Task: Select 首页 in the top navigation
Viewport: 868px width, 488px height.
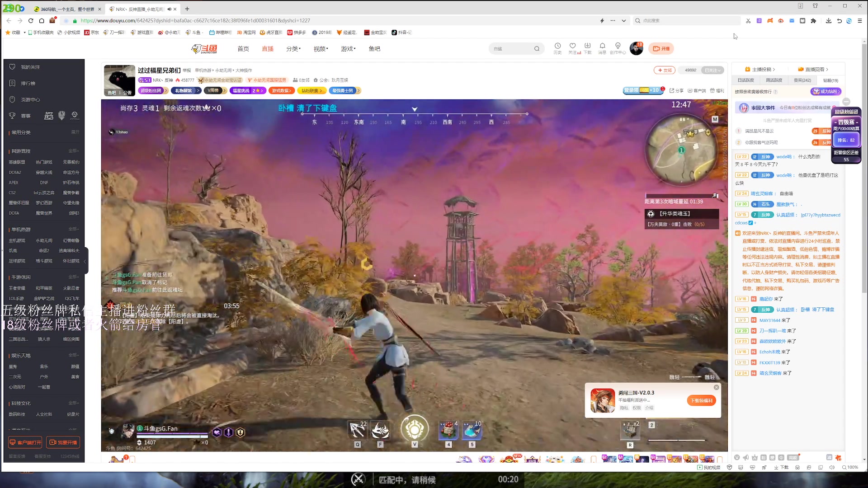Action: coord(243,49)
